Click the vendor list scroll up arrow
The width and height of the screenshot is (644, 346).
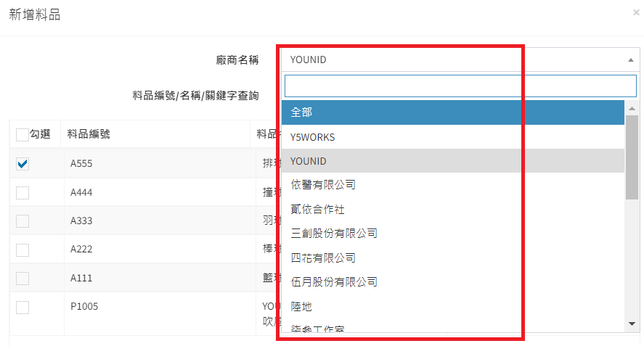tap(632, 108)
